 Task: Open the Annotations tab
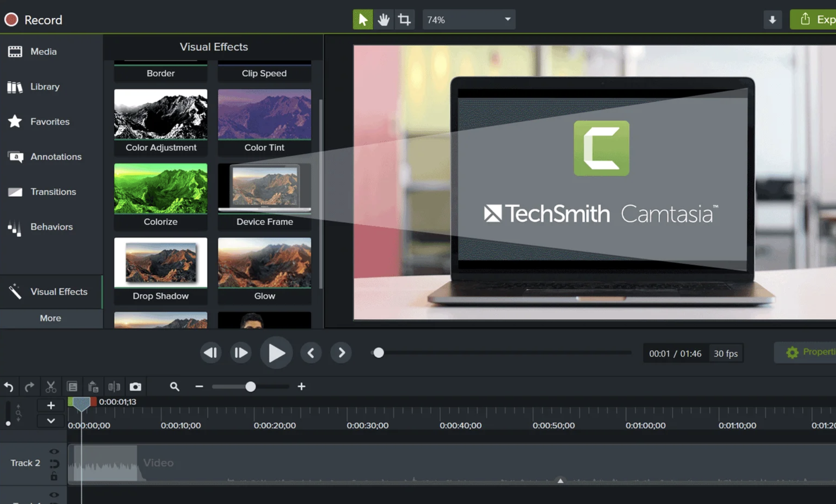tap(51, 157)
